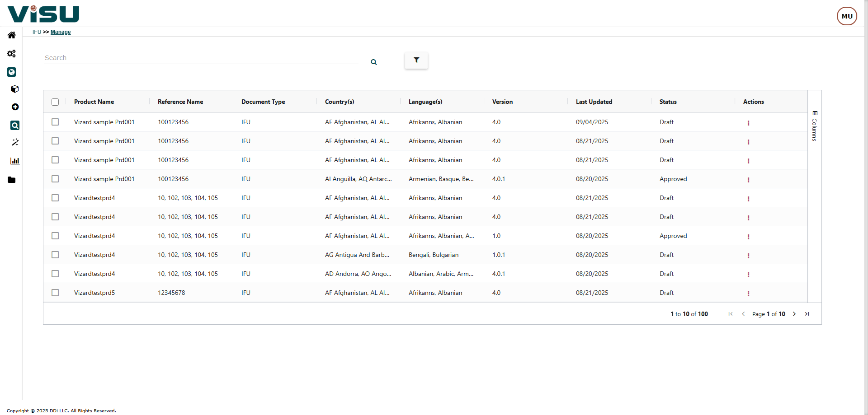Click the filter funnel button
This screenshot has width=868, height=415.
(x=416, y=60)
